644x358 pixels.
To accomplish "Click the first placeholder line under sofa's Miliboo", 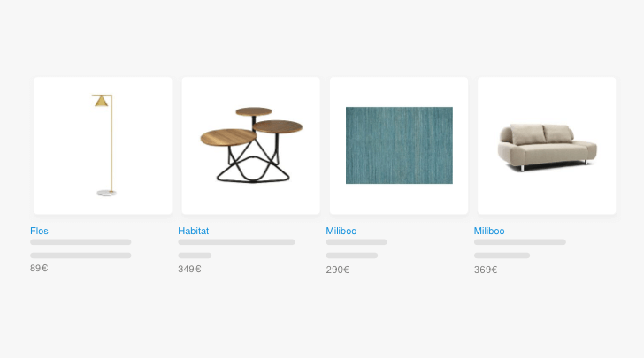I will coord(520,242).
